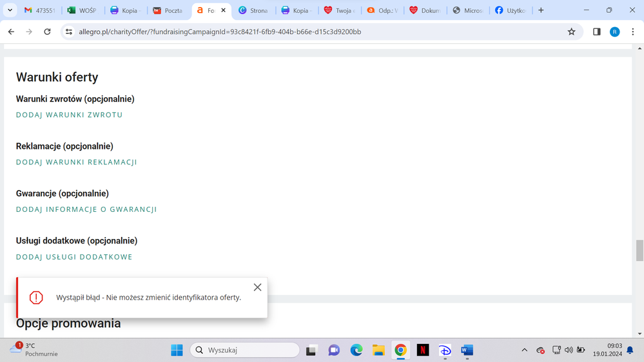
Task: View site information icon in address bar
Action: coord(69,32)
